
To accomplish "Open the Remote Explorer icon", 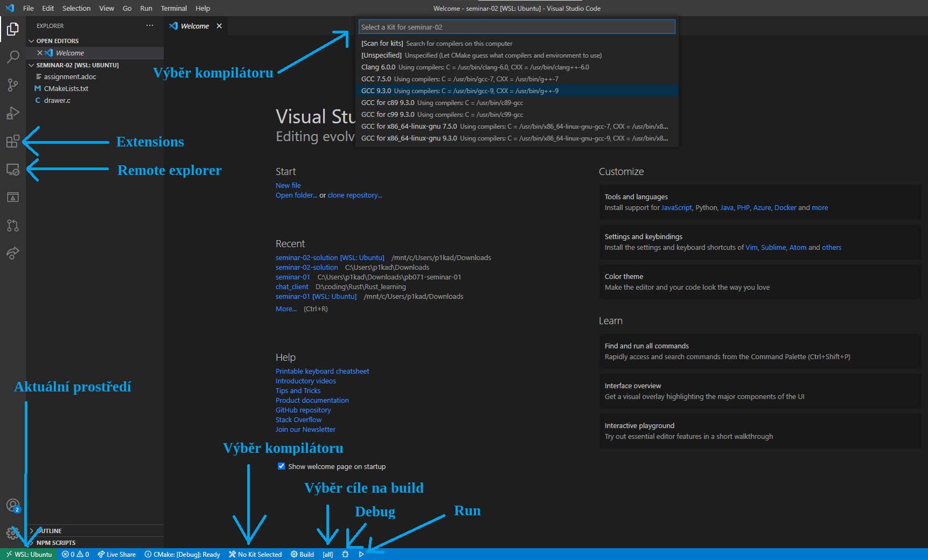I will tap(13, 169).
